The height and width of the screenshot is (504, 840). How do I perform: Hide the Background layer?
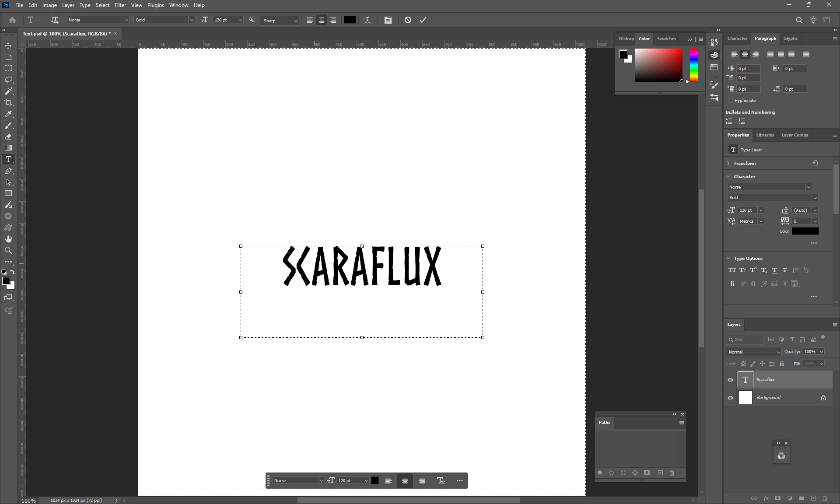pyautogui.click(x=730, y=398)
